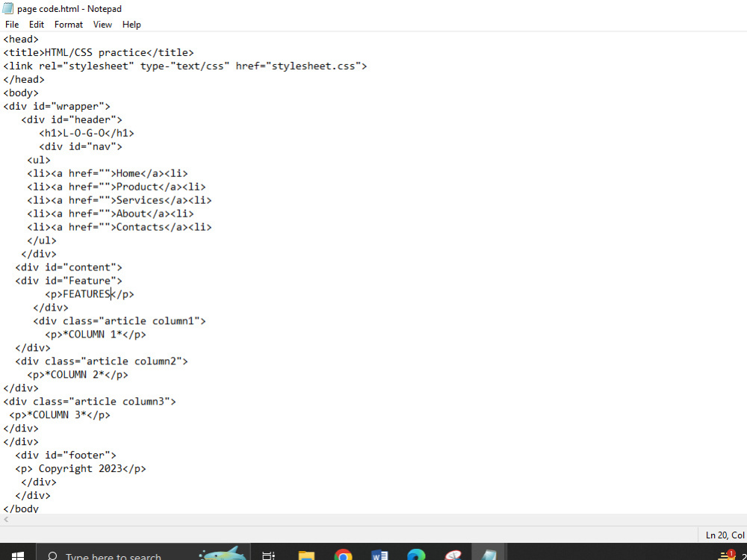
Task: Click the div id="nav" line
Action: [x=81, y=146]
